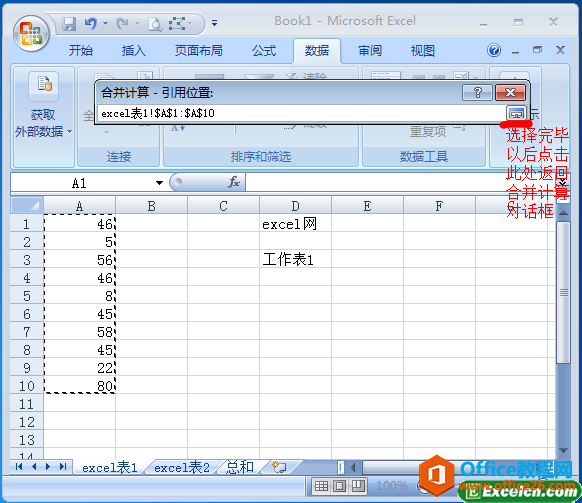Open the 开始 ribbon tab
582x503 pixels.
click(81, 50)
